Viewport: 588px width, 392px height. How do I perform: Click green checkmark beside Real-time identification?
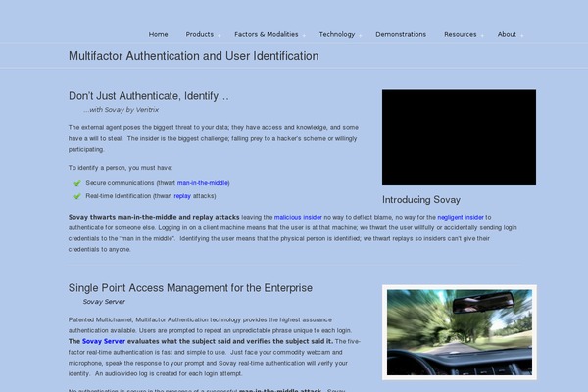[x=77, y=196]
